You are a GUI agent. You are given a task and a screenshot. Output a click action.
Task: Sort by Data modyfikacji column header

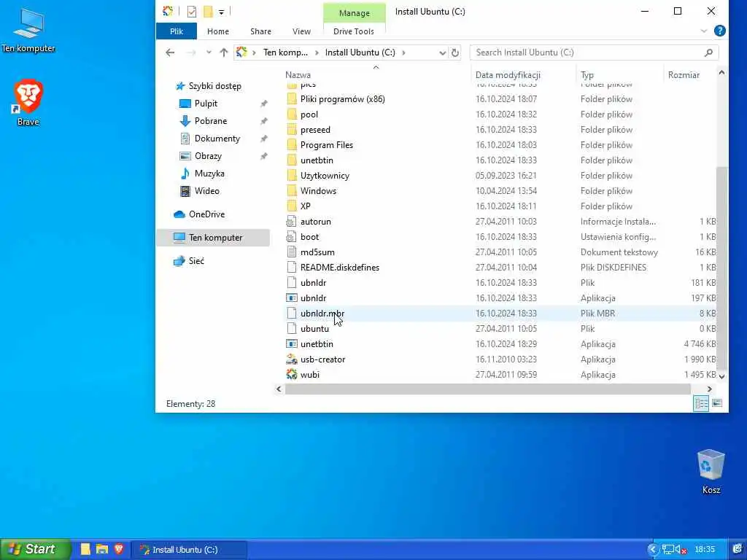click(x=508, y=75)
